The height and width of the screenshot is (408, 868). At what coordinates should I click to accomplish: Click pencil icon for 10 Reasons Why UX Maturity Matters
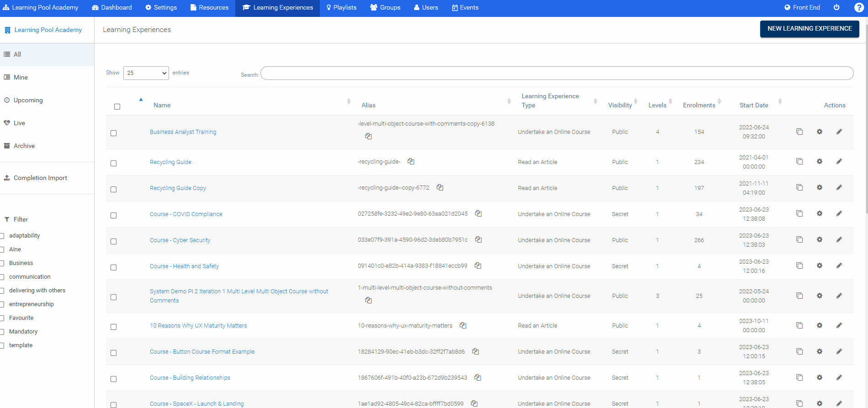(x=839, y=326)
